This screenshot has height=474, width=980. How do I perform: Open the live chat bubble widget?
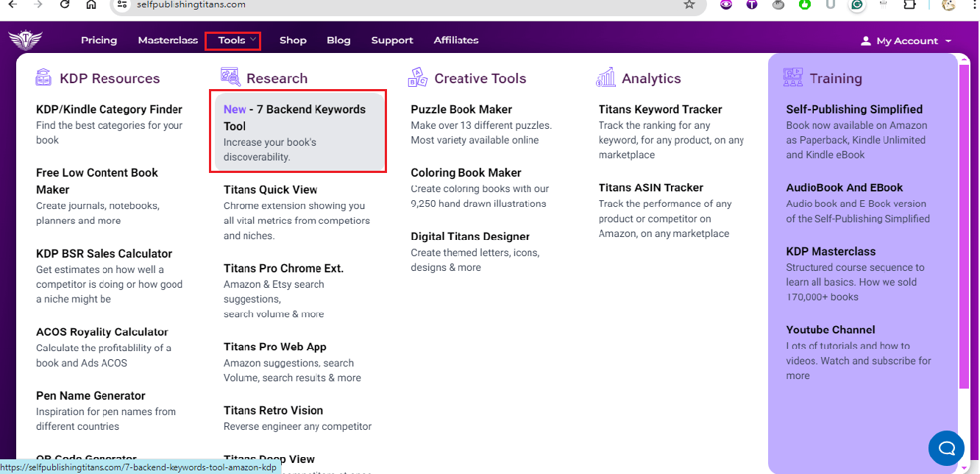point(946,448)
